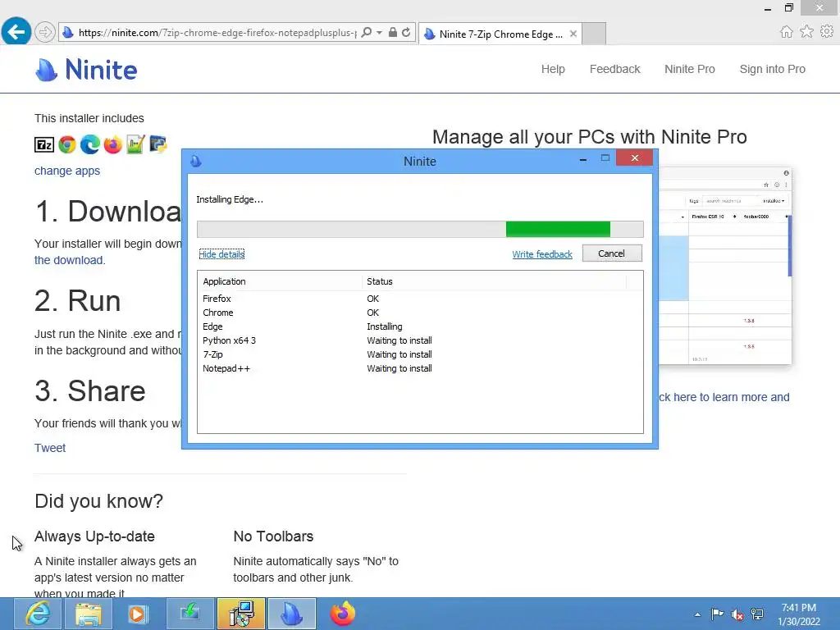Viewport: 840px width, 630px height.
Task: Open Internet Explorer from taskbar
Action: 38,614
